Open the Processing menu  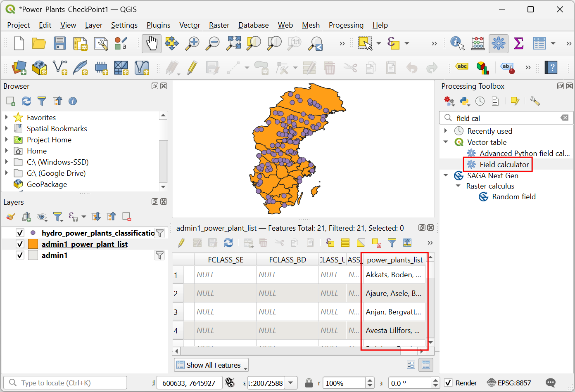pyautogui.click(x=346, y=25)
